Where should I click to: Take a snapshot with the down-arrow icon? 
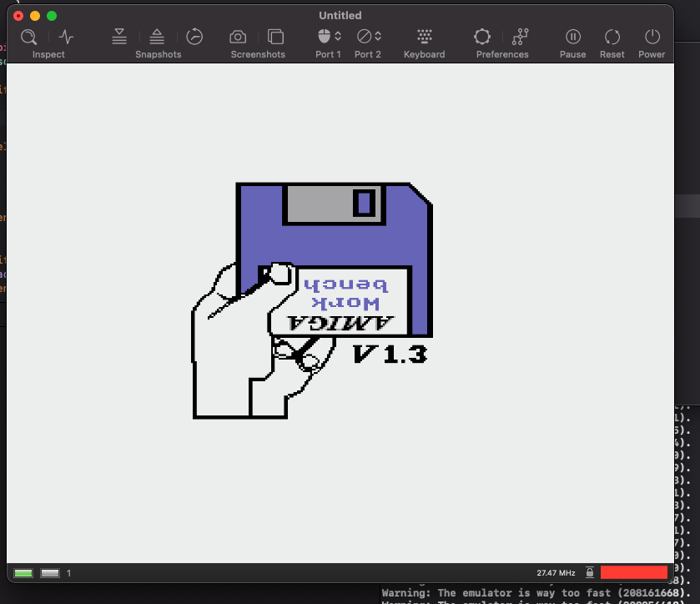119,37
